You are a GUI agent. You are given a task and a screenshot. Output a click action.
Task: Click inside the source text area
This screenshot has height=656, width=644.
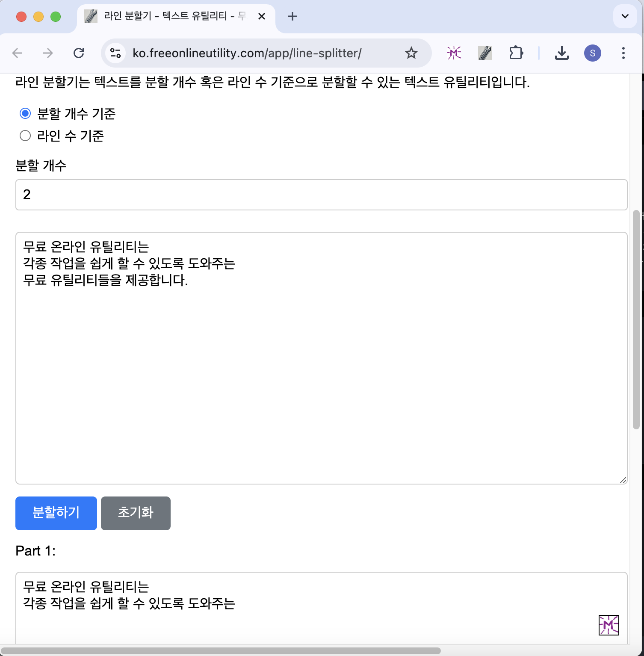pos(322,358)
